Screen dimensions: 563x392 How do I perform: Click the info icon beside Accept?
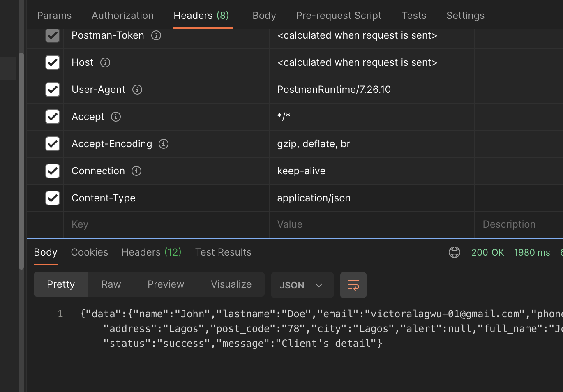pyautogui.click(x=115, y=117)
